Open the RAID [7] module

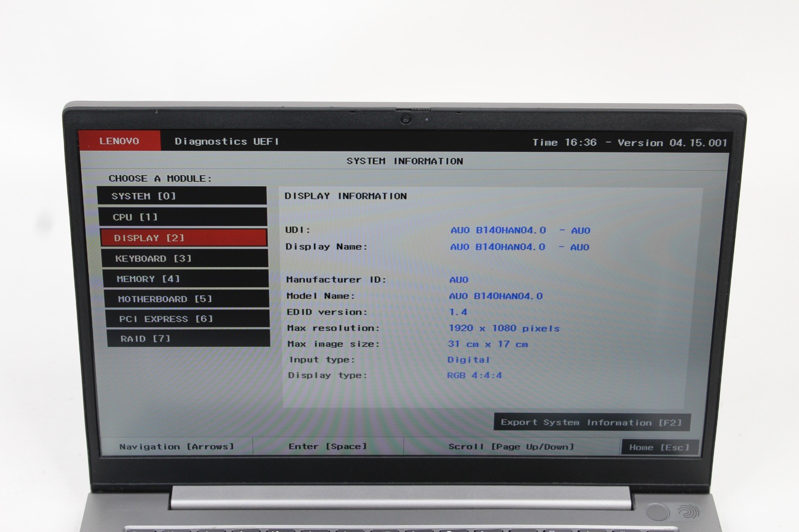189,338
